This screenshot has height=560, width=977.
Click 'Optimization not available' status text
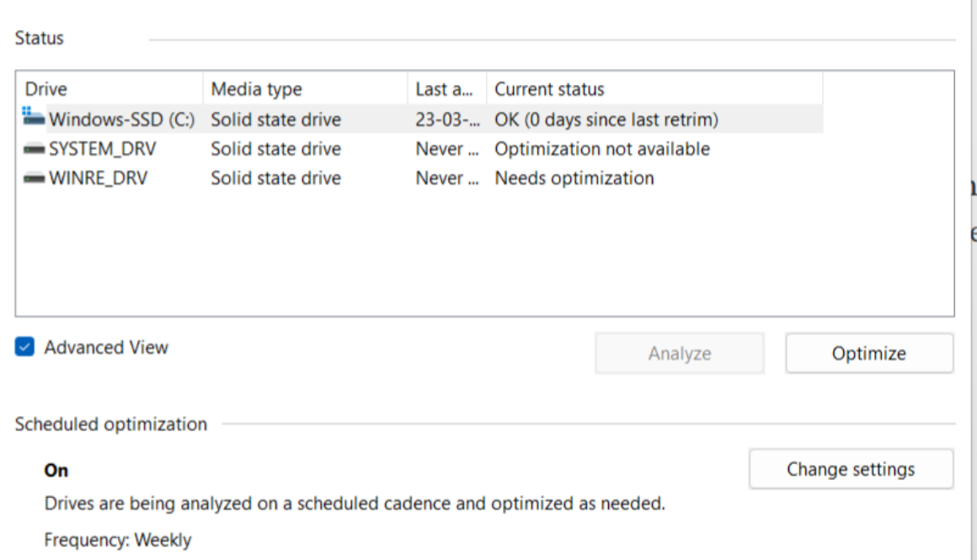click(601, 149)
